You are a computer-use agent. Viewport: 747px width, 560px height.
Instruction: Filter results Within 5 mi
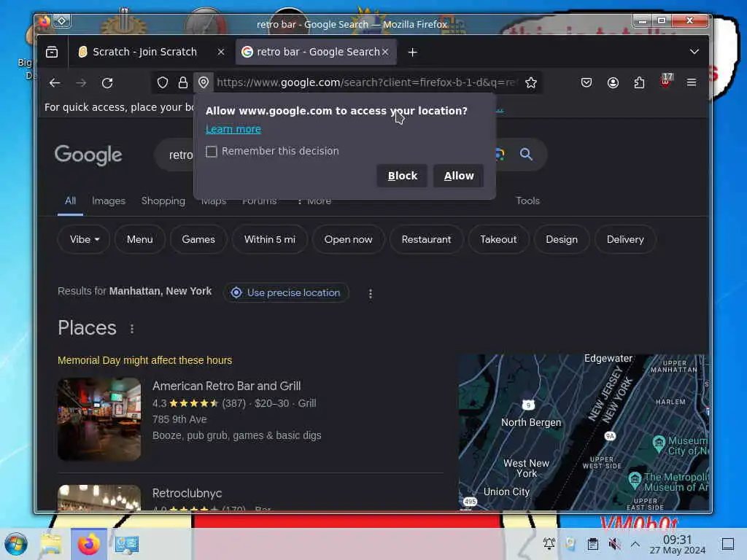[x=270, y=239]
